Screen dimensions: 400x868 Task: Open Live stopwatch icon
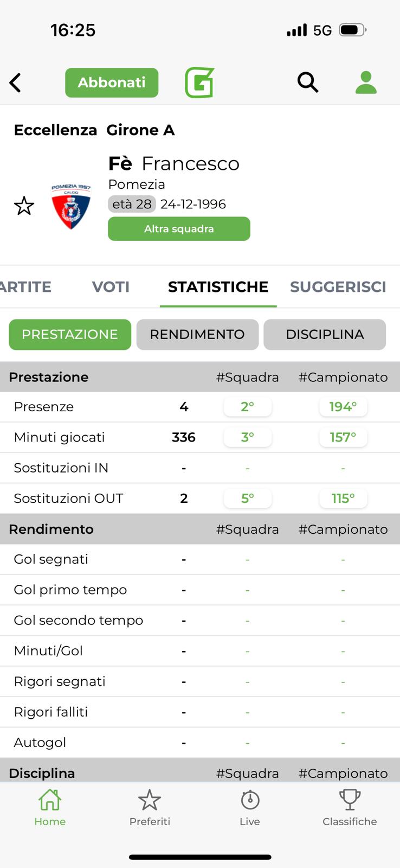[x=250, y=807]
